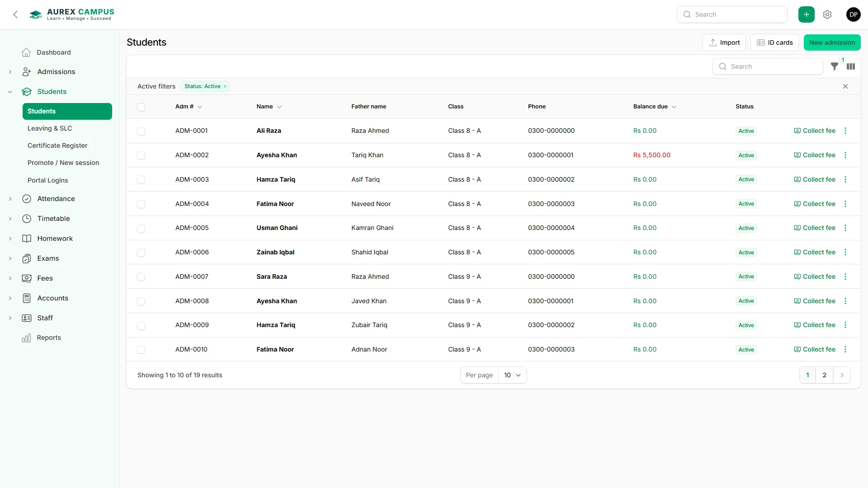Select the checkbox for ADM-0005 Usman Ghani
This screenshot has height=488, width=868.
click(141, 228)
